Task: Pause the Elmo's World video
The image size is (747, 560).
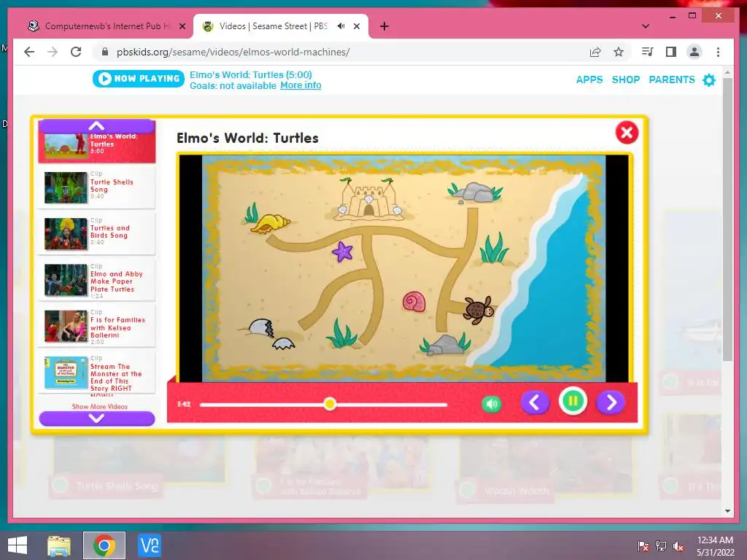Action: tap(573, 402)
